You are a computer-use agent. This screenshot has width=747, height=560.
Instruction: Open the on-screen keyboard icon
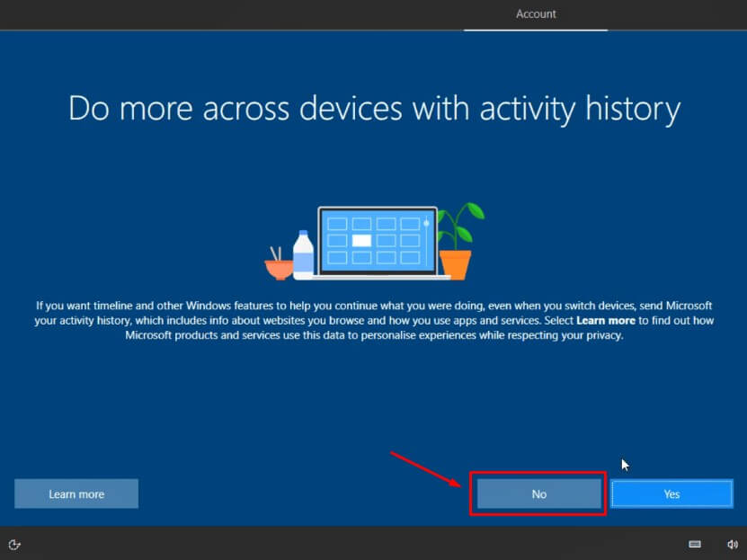(695, 545)
